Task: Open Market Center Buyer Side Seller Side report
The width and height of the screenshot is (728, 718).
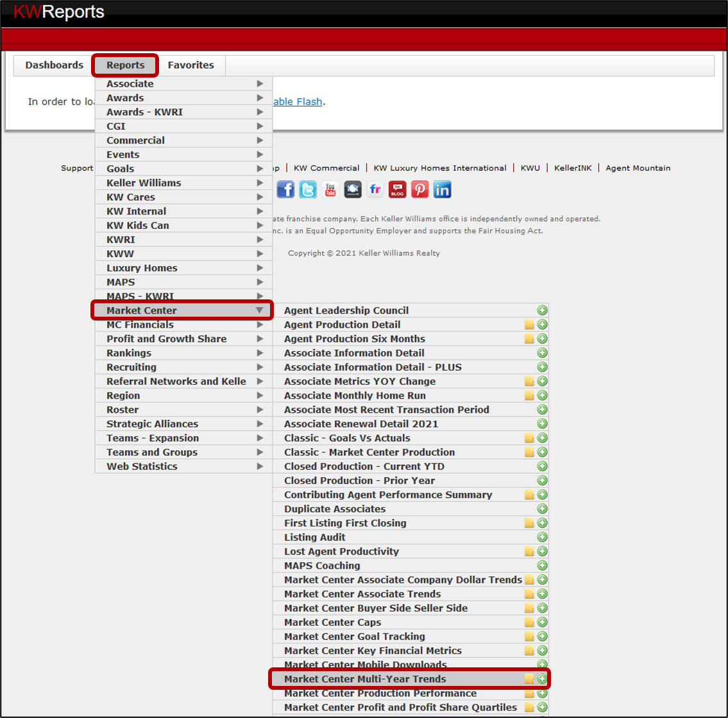Action: [410, 608]
